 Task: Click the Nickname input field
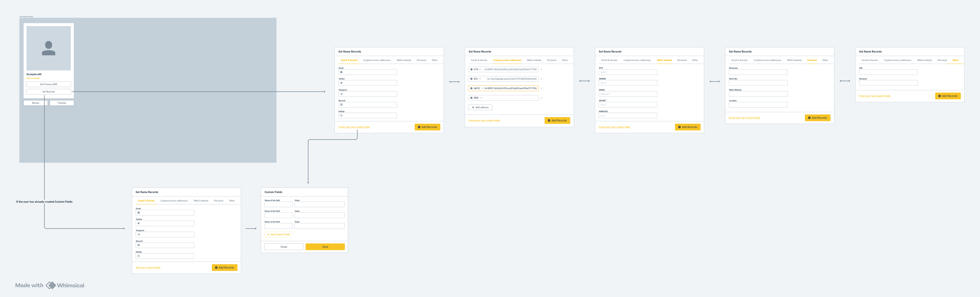[x=758, y=72]
